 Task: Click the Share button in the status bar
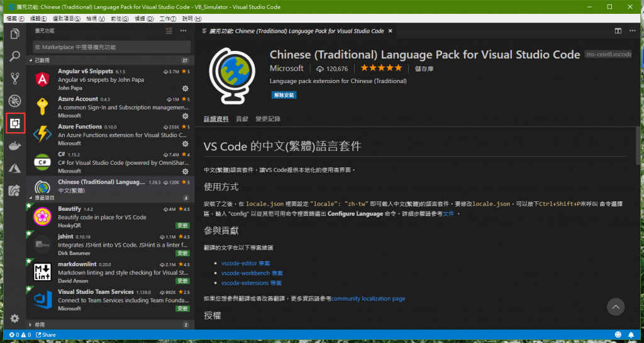pyautogui.click(x=45, y=335)
